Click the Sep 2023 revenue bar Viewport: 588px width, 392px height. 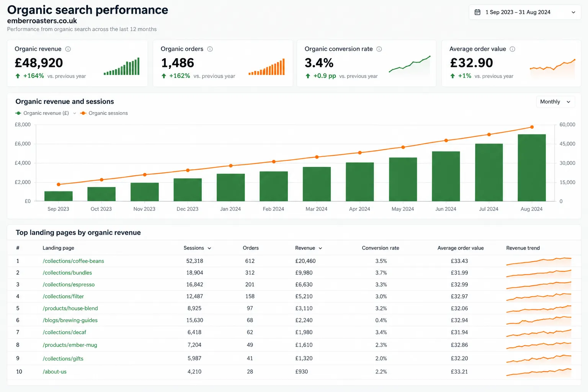(x=59, y=196)
